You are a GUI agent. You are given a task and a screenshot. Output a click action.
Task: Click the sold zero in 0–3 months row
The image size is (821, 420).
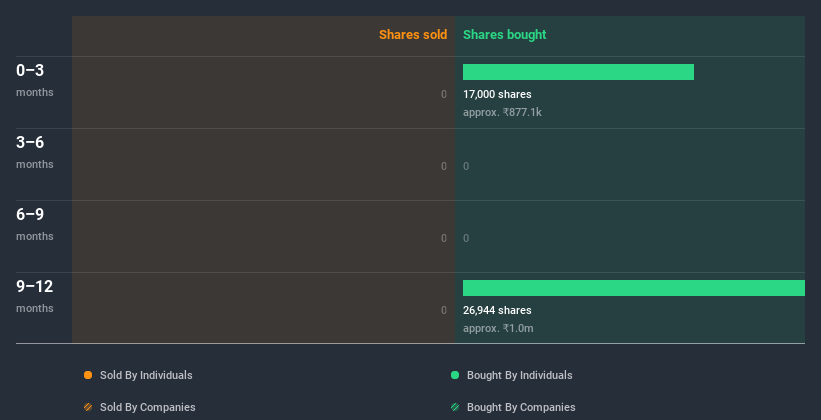[444, 94]
